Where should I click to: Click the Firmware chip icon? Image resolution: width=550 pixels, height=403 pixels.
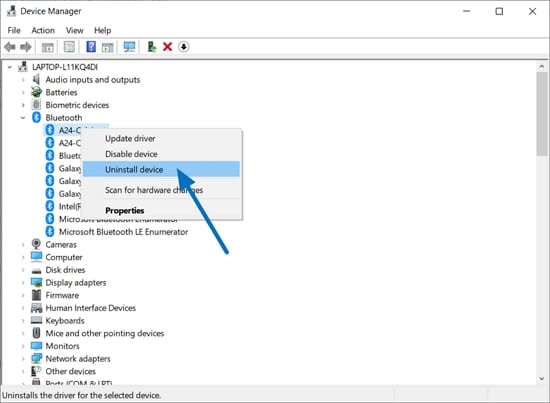pos(36,295)
